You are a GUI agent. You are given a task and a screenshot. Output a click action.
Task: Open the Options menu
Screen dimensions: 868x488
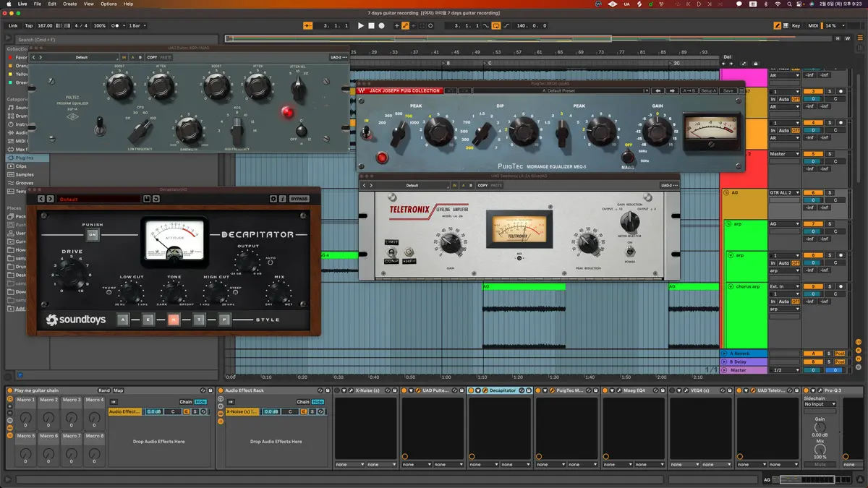[109, 4]
